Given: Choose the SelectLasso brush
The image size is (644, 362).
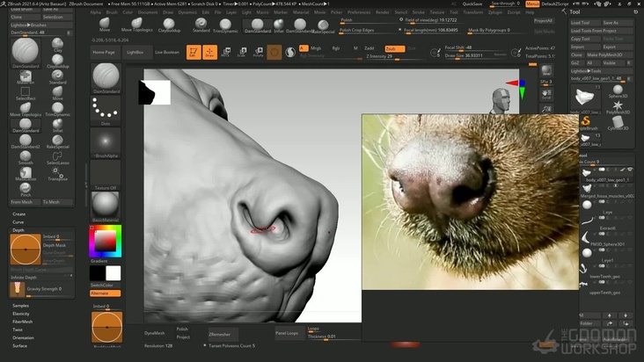Looking at the screenshot, I should pos(57,158).
